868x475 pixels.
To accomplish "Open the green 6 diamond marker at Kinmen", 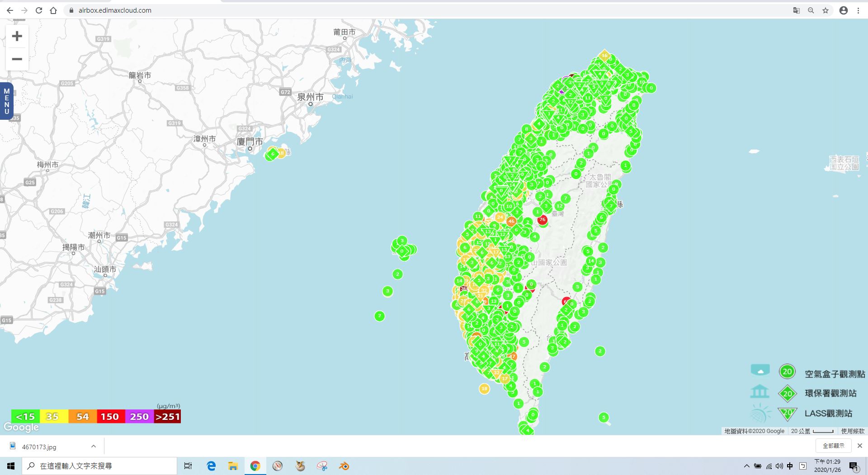I will coord(273,154).
